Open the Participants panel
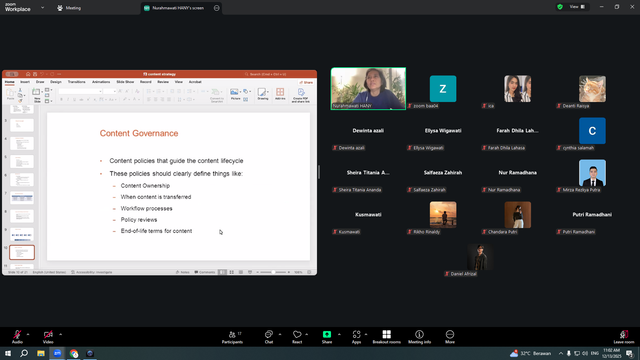 click(x=232, y=337)
